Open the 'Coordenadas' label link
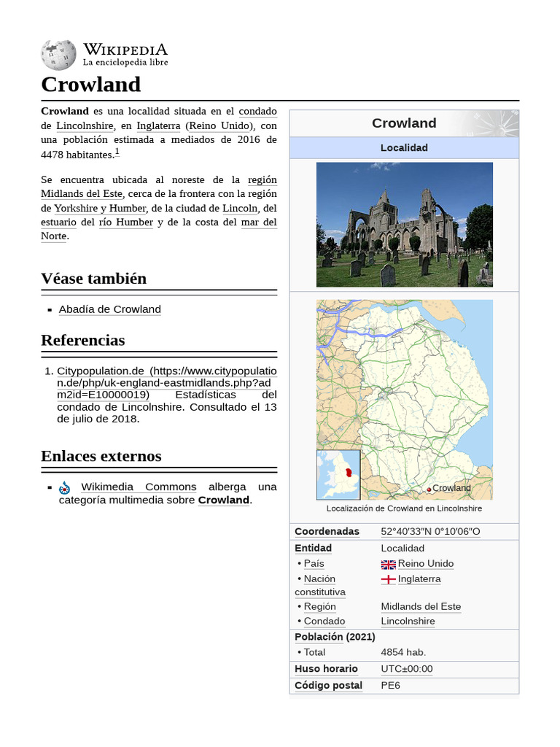Viewport: 560px width, 747px height. coord(327,532)
